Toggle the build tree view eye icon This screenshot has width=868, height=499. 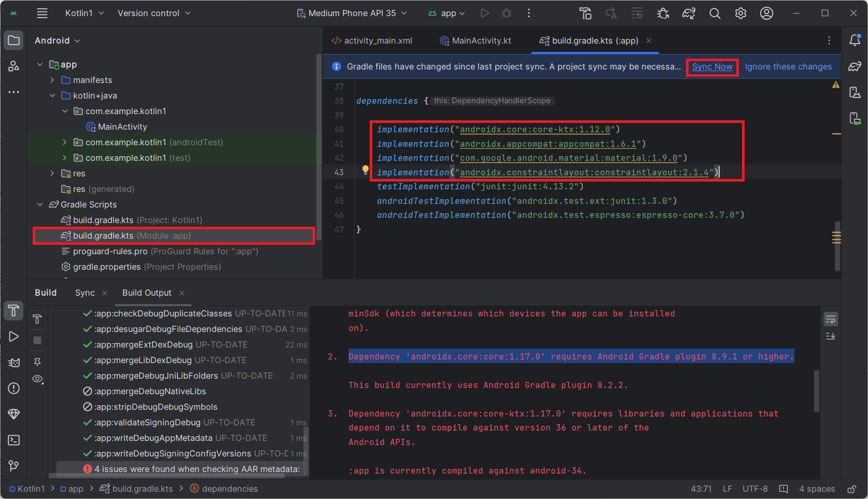point(37,379)
